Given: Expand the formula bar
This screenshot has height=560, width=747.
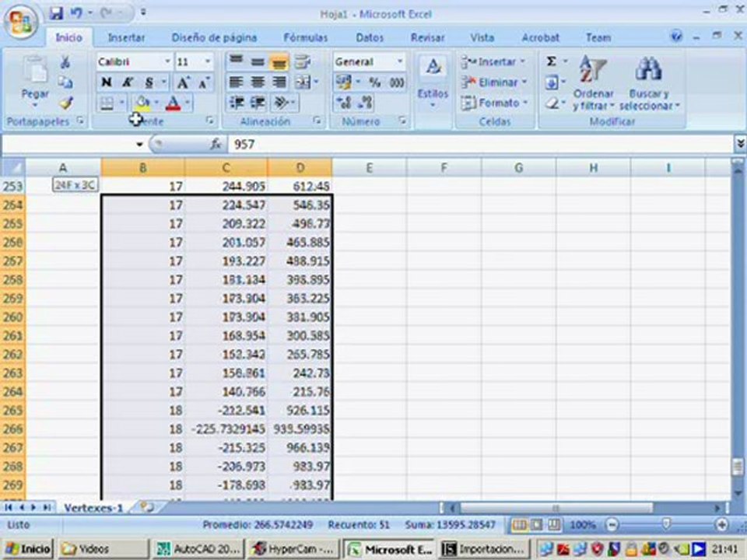Looking at the screenshot, I should pyautogui.click(x=740, y=143).
